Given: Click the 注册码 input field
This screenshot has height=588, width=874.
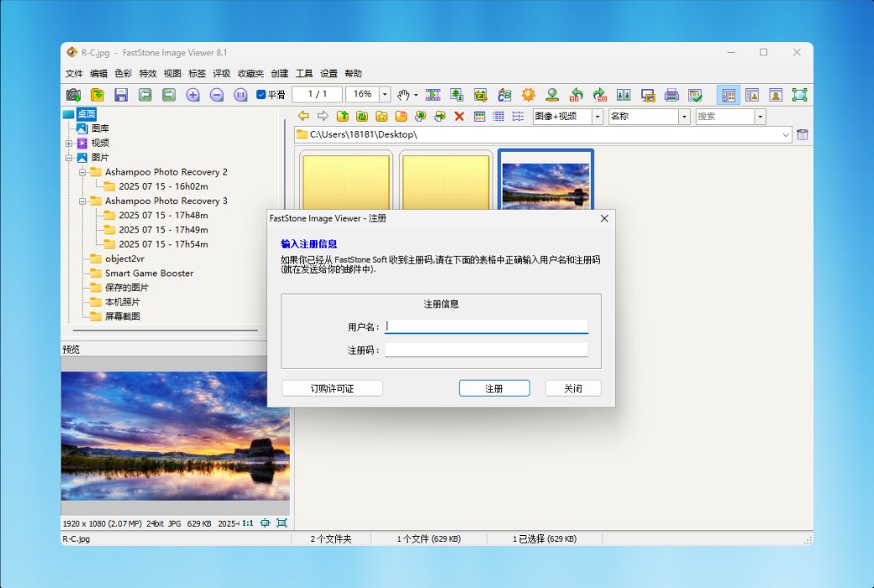Looking at the screenshot, I should pos(486,350).
